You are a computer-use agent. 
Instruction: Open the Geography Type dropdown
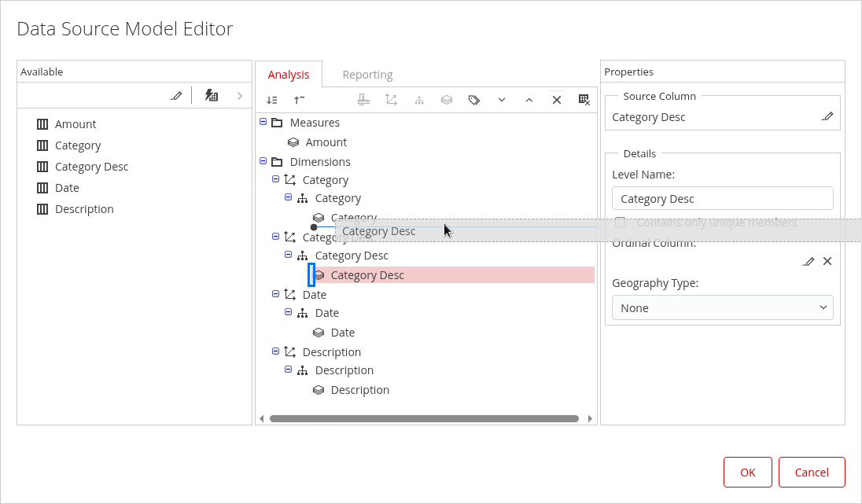[722, 307]
